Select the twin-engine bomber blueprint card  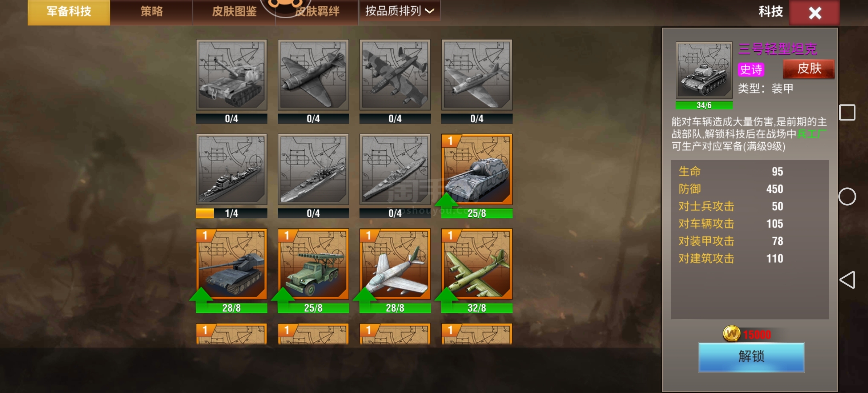[x=395, y=75]
